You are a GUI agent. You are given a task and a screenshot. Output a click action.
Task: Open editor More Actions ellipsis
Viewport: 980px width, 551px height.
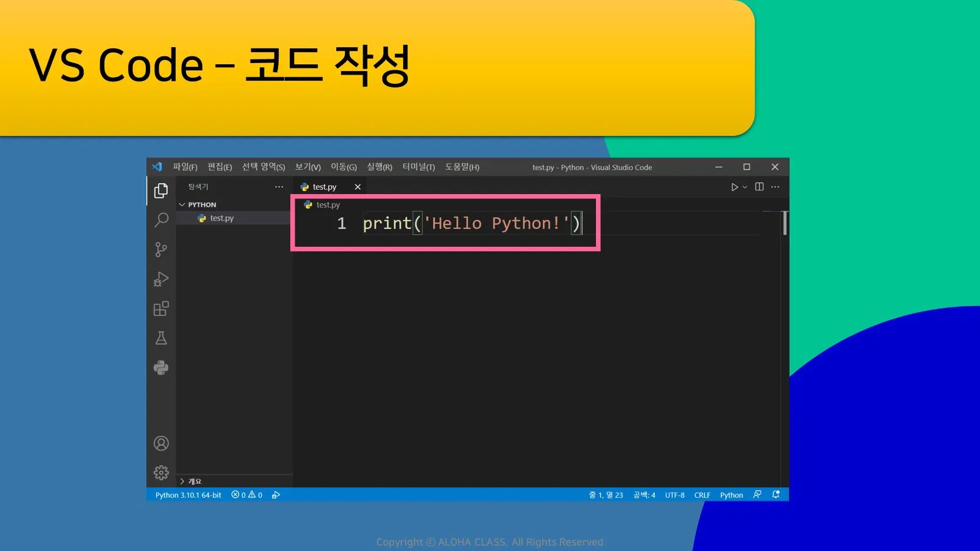point(775,187)
